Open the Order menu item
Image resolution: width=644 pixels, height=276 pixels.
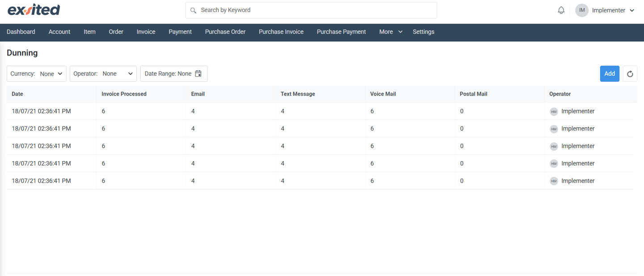click(x=116, y=32)
